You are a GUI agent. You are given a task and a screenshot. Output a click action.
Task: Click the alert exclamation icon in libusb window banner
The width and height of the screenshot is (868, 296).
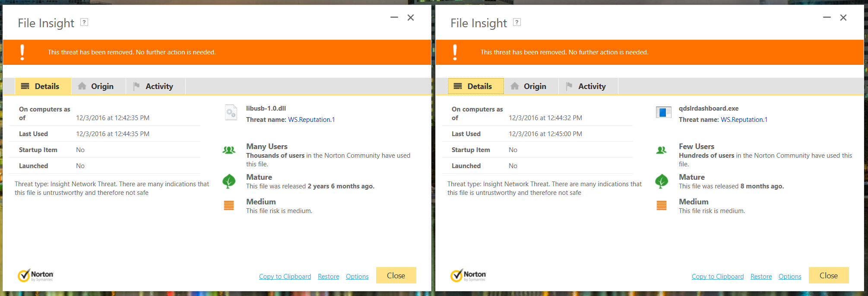pos(22,52)
